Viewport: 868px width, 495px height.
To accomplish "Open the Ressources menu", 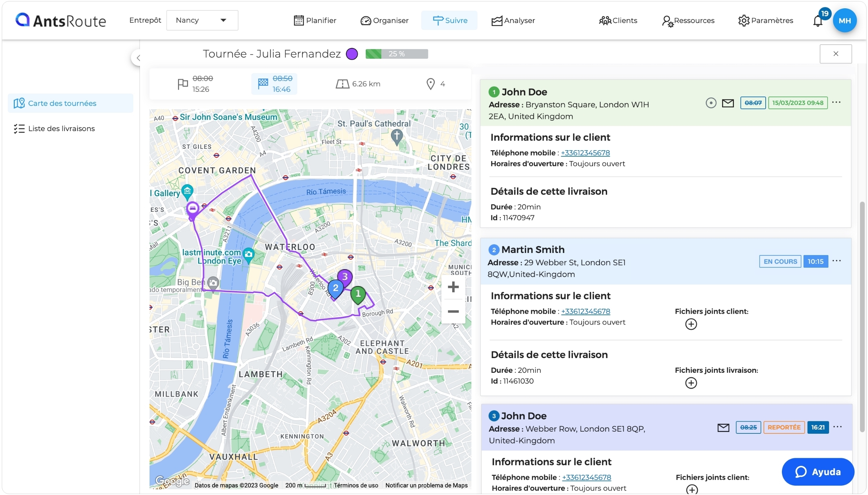I will (688, 21).
